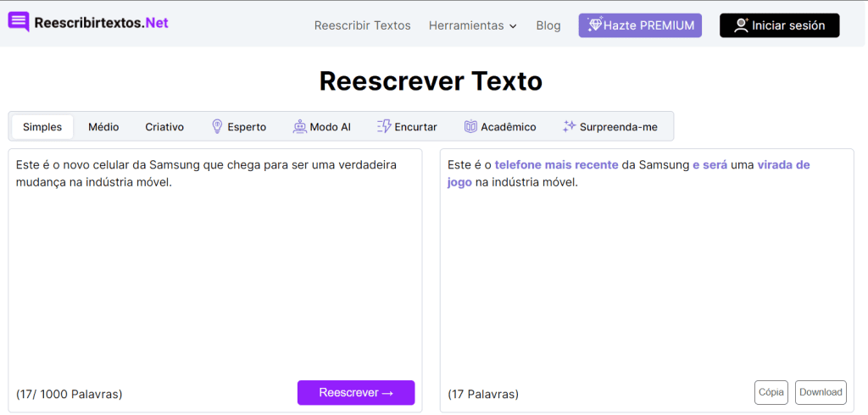Click the output text "na indústria móvel."
The image size is (868, 415).
[x=526, y=183]
